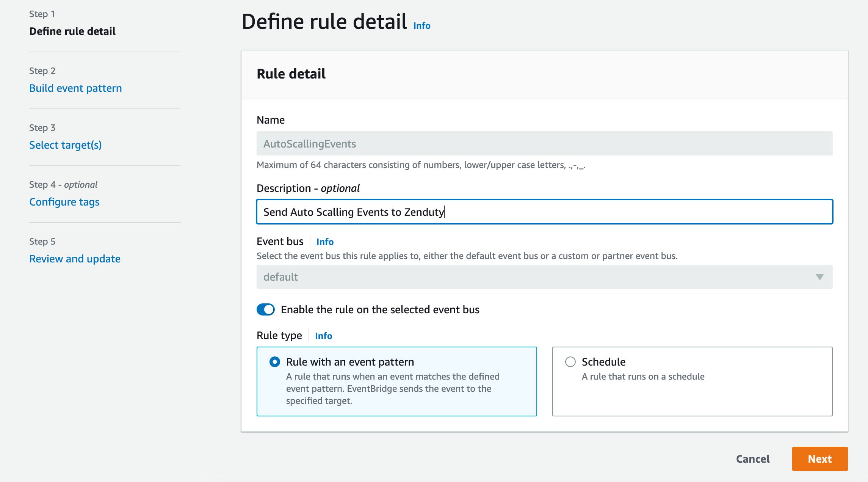868x482 pixels.
Task: Click the event pattern rule description text
Action: [392, 388]
